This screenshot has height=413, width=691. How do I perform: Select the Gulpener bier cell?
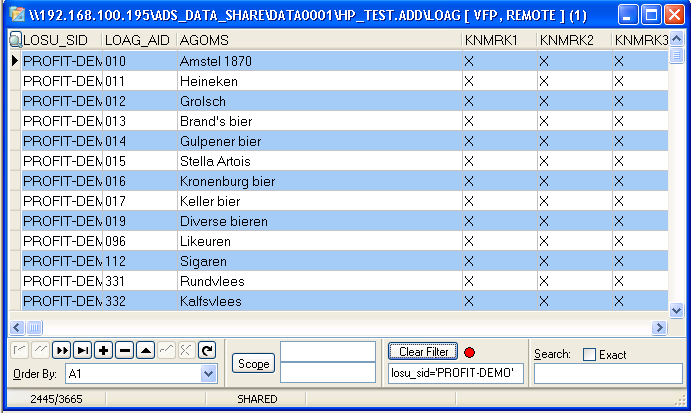coord(319,141)
